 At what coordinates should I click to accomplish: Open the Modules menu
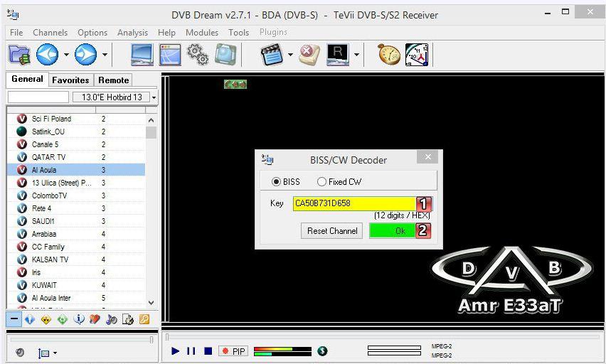coord(202,33)
